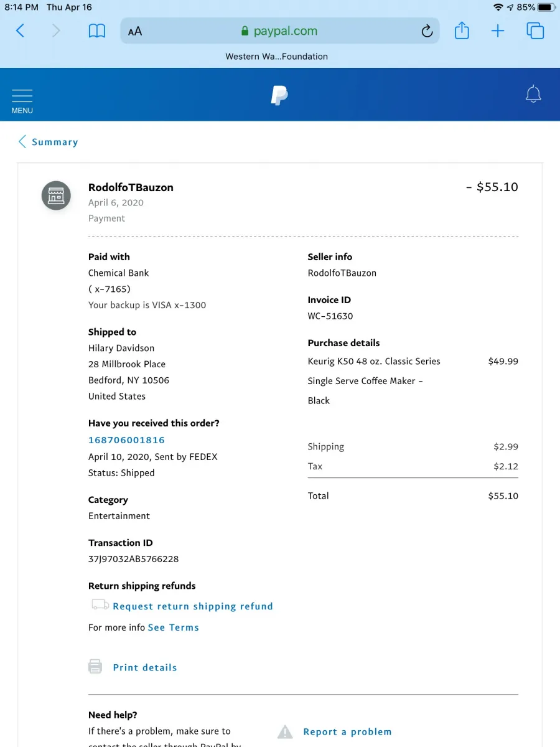Reload the page with refresh icon

pos(427,31)
